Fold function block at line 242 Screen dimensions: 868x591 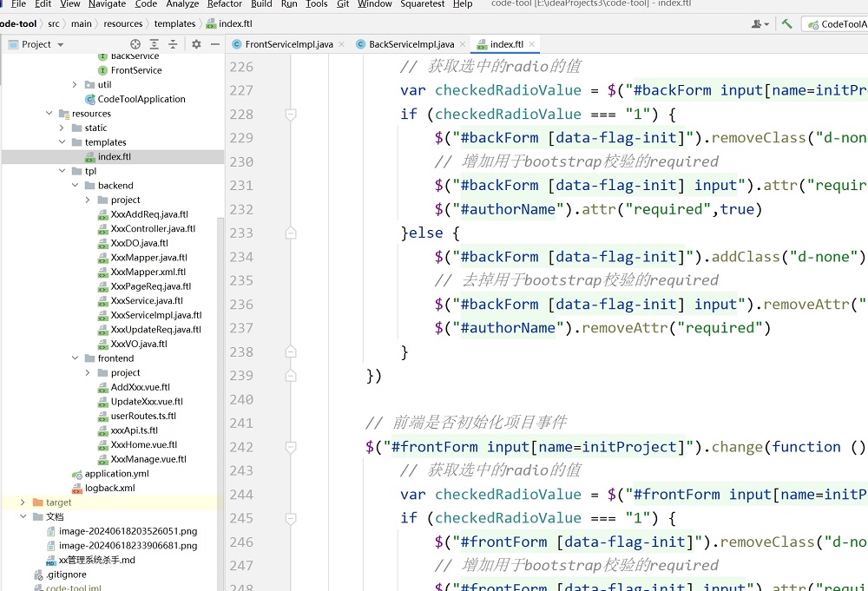[291, 447]
